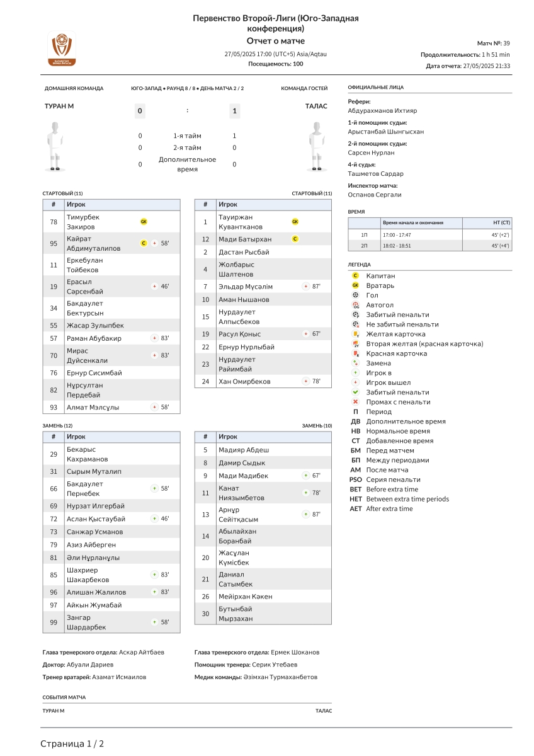
Task: Click the Kazakhstan league logo at top left
Action: (x=62, y=49)
